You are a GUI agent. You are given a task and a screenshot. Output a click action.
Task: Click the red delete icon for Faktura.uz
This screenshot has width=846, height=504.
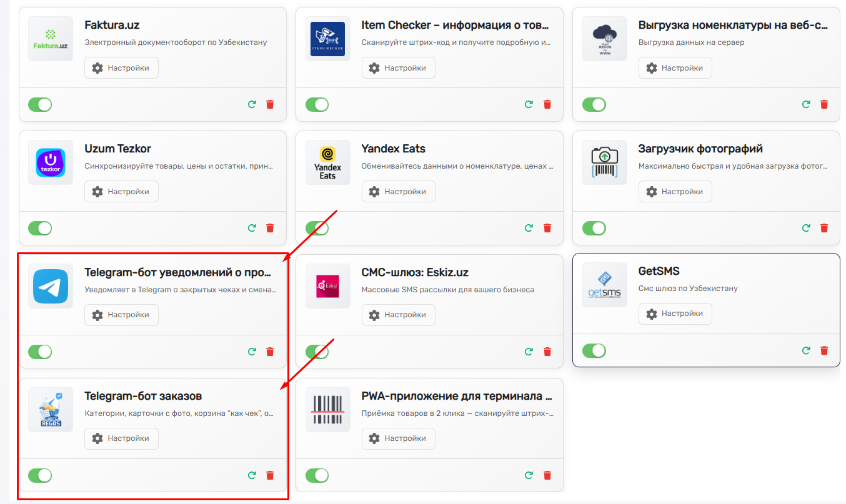point(270,104)
